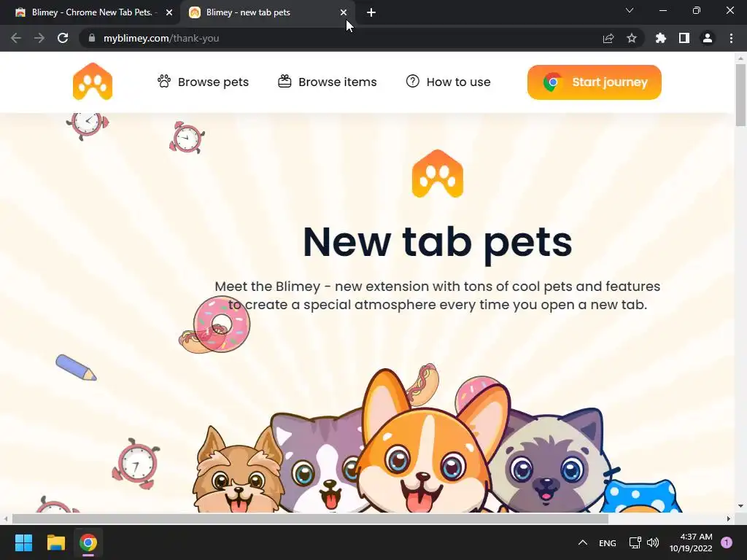Click the Chrome icon in the taskbar
Screen dimensions: 747x560
point(88,542)
